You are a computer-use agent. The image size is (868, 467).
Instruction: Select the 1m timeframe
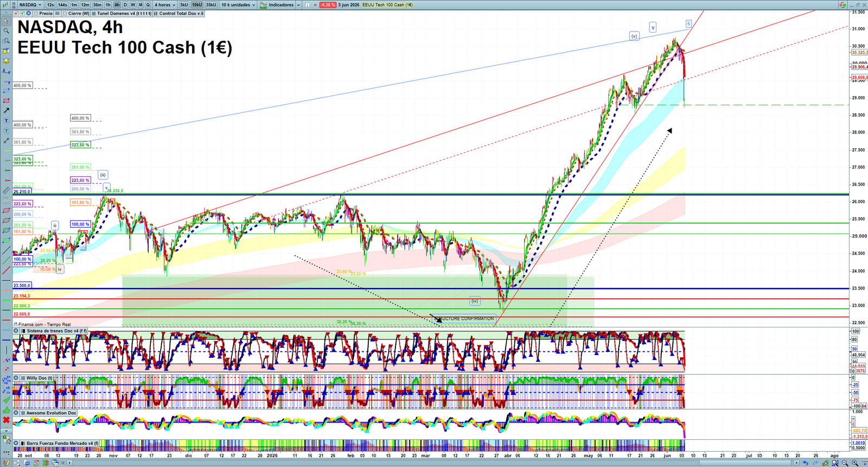(x=74, y=5)
